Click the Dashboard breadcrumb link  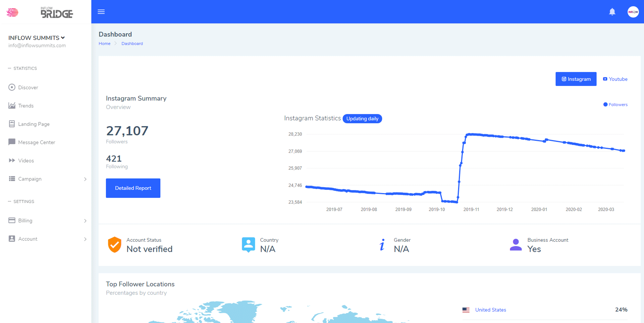[x=132, y=44]
